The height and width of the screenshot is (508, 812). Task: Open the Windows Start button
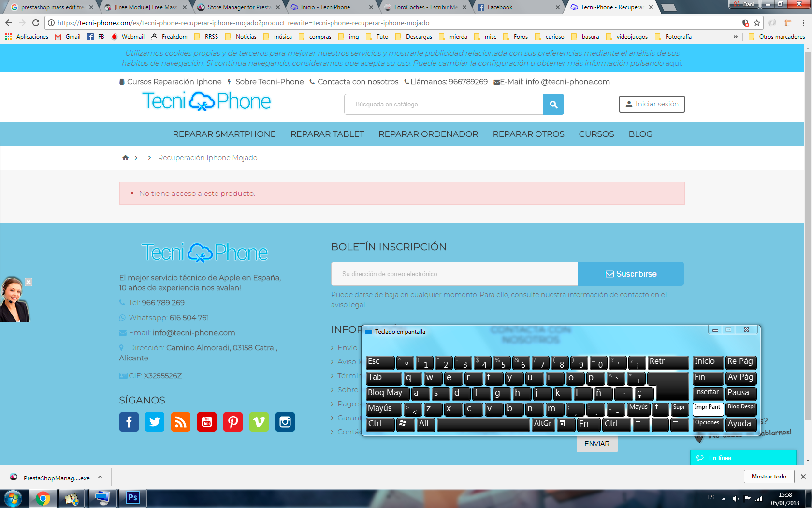[13, 498]
